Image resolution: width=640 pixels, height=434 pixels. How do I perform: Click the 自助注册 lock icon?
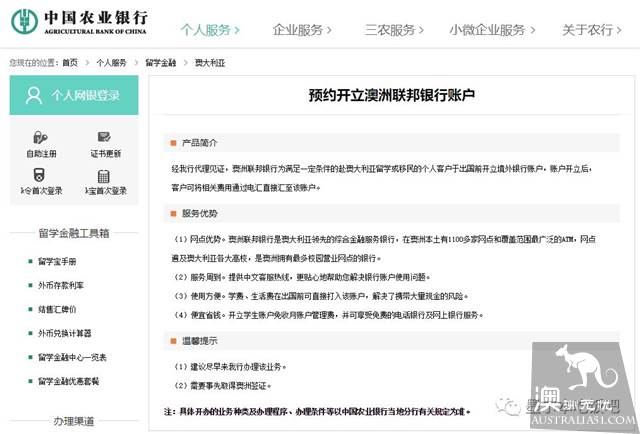[x=40, y=137]
